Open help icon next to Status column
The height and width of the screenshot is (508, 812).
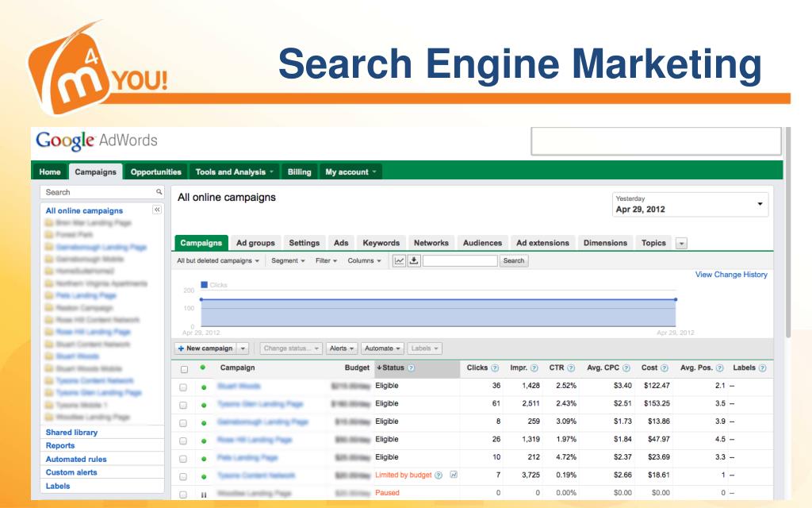coord(412,368)
